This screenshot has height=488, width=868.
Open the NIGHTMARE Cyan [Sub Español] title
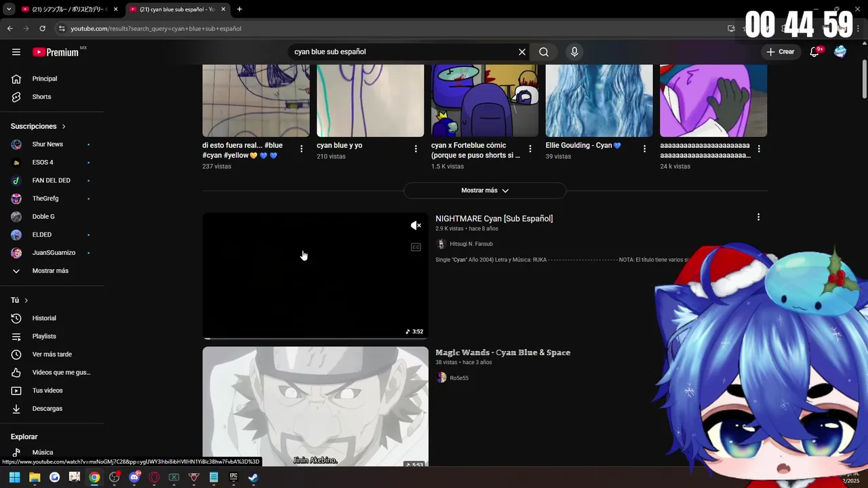pyautogui.click(x=494, y=218)
